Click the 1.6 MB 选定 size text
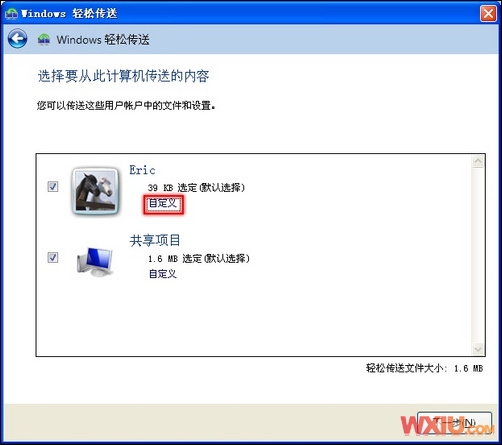The width and height of the screenshot is (502, 445). click(x=199, y=259)
